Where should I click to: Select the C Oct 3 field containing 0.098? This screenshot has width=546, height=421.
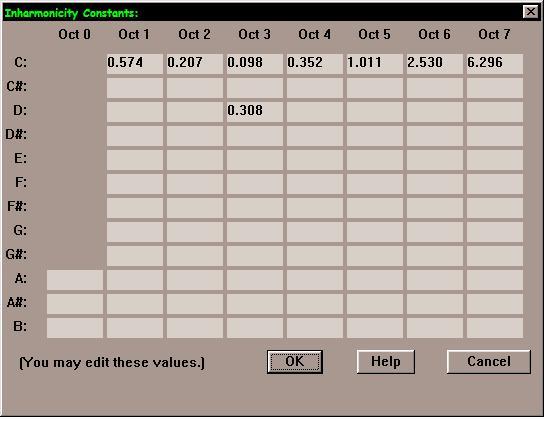coord(255,64)
